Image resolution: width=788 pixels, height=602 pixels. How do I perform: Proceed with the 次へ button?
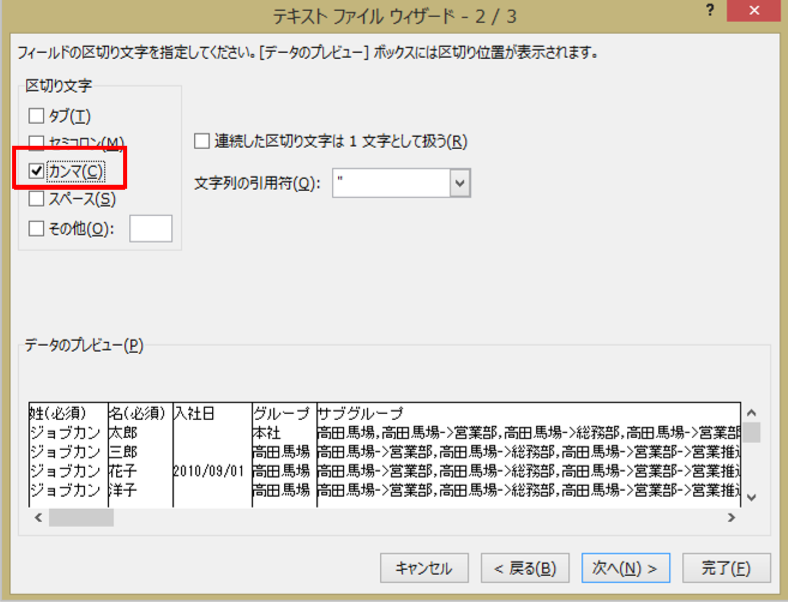pyautogui.click(x=625, y=568)
